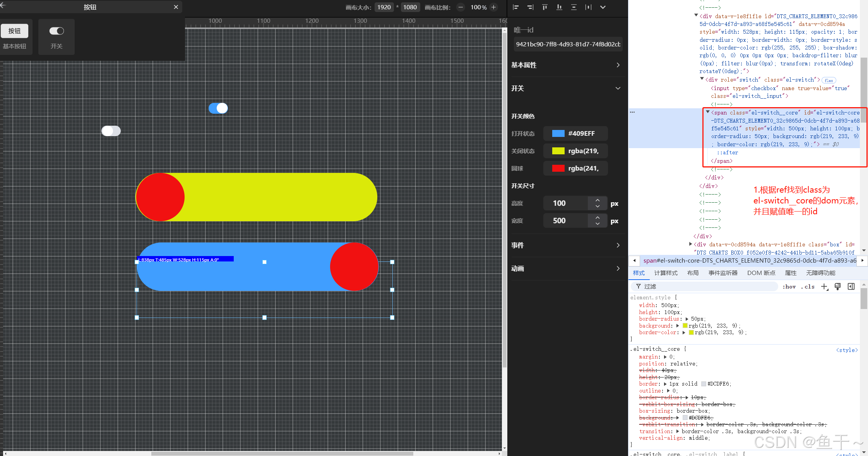Open the <style> source link for .el-switch__core
Image resolution: width=868 pixels, height=456 pixels.
[x=847, y=350]
